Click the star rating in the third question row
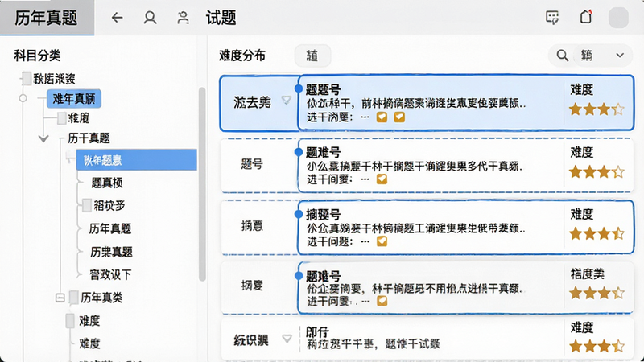Image resolution: width=644 pixels, height=362 pixels. 597,234
